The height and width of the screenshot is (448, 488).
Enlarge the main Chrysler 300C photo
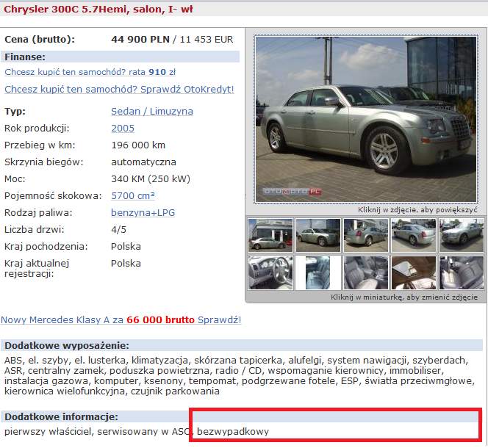(x=366, y=120)
